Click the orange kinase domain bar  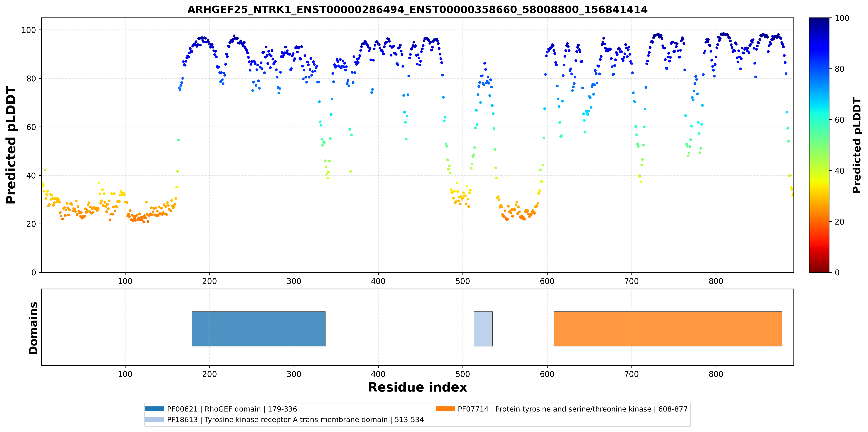click(x=668, y=329)
